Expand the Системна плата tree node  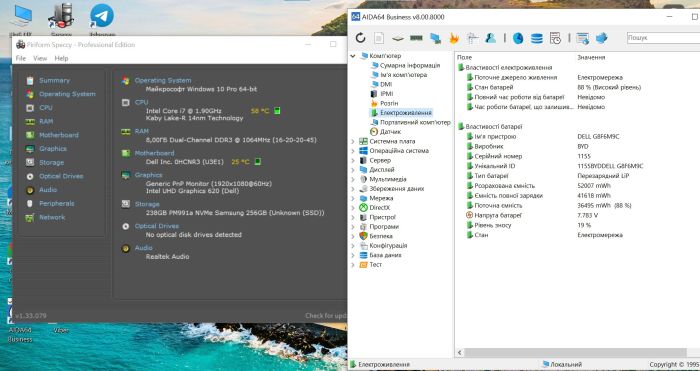coord(353,142)
